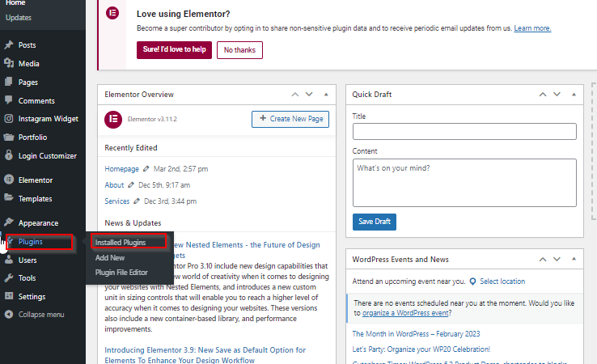
Task: Click the Elementor logo in the notice banner
Action: [112, 13]
